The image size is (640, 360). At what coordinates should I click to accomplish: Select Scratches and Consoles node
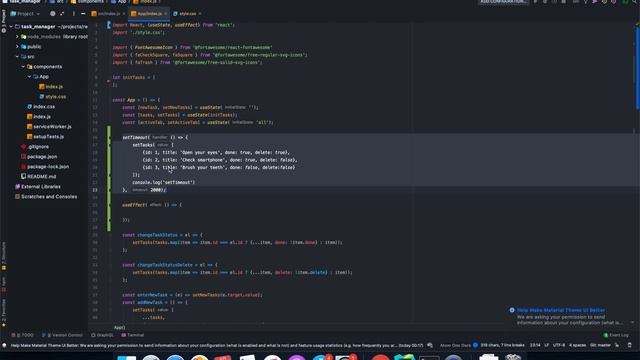coord(46,196)
